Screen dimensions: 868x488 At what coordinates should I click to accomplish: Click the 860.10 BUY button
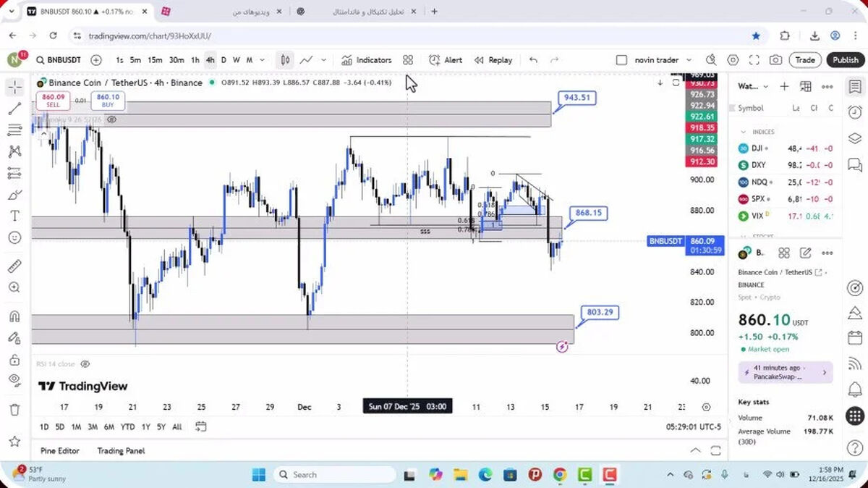pos(108,101)
